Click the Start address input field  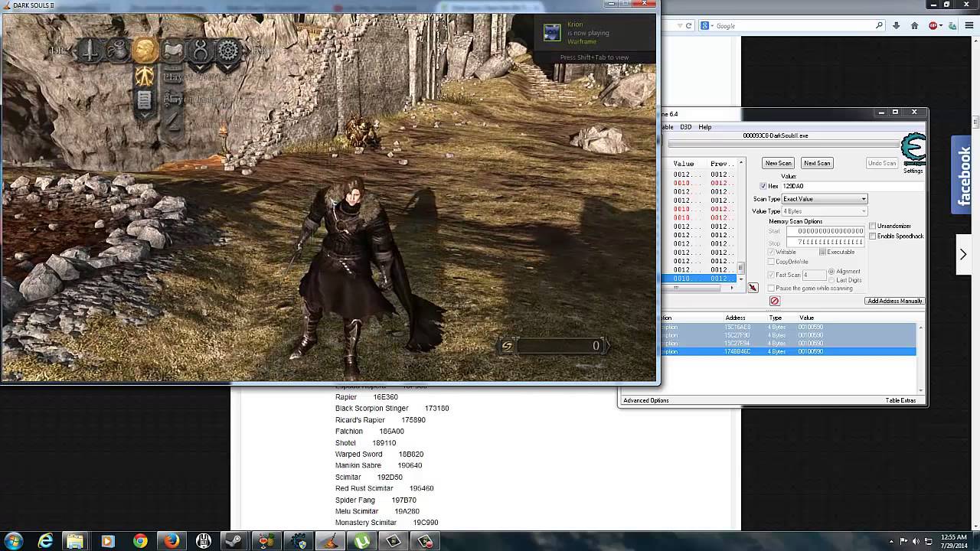tap(825, 231)
